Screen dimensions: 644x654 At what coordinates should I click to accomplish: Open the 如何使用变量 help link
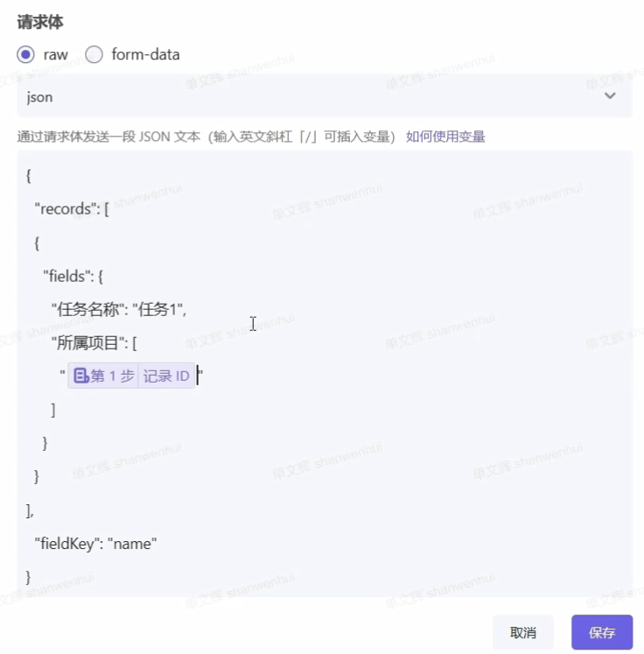445,137
